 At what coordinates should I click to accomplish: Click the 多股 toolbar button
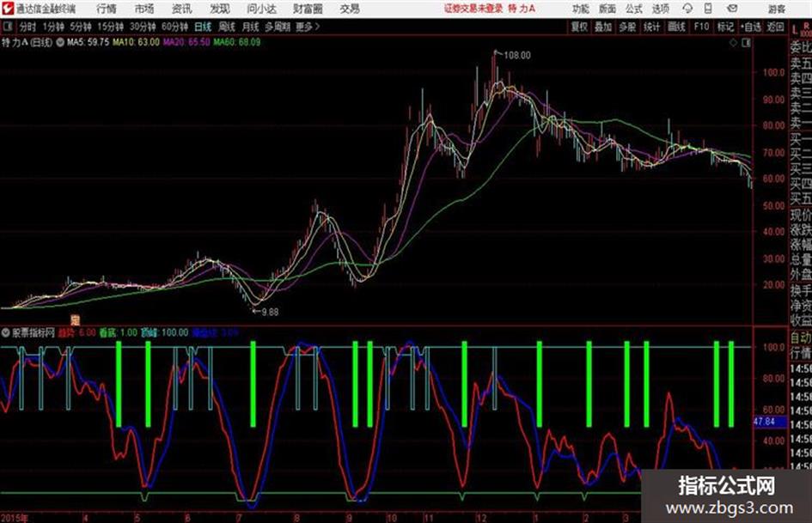[627, 27]
